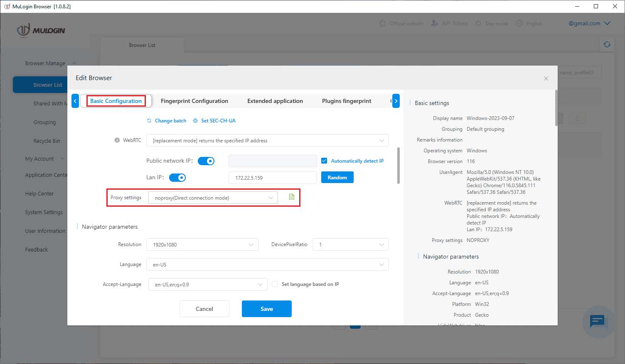Open the WebRTC mode dropdown

(268, 140)
